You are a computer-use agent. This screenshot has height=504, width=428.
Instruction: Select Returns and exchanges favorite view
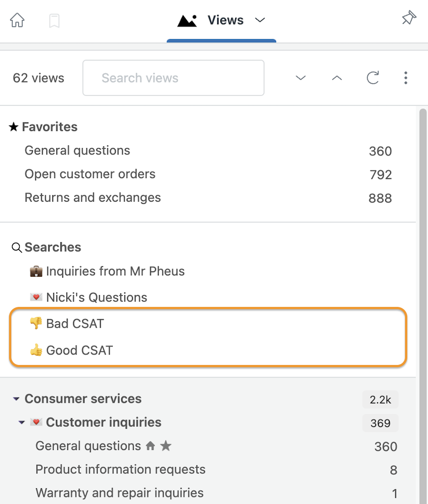pyautogui.click(x=208, y=198)
